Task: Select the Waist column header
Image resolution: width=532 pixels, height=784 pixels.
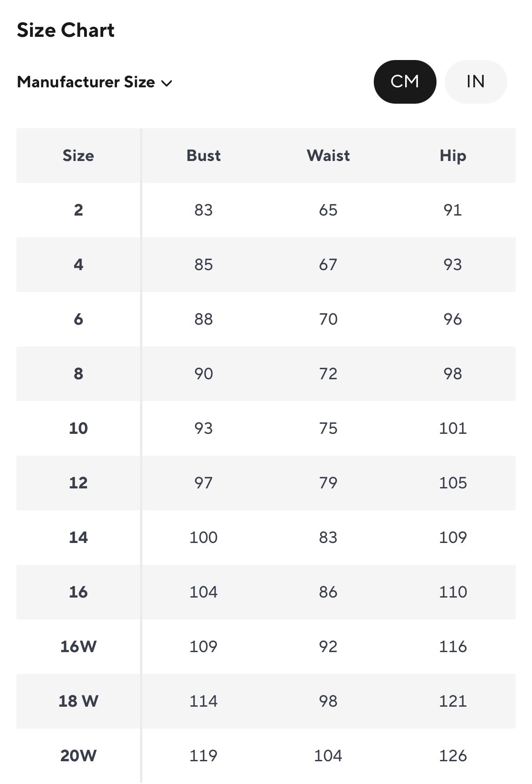Action: [x=328, y=156]
